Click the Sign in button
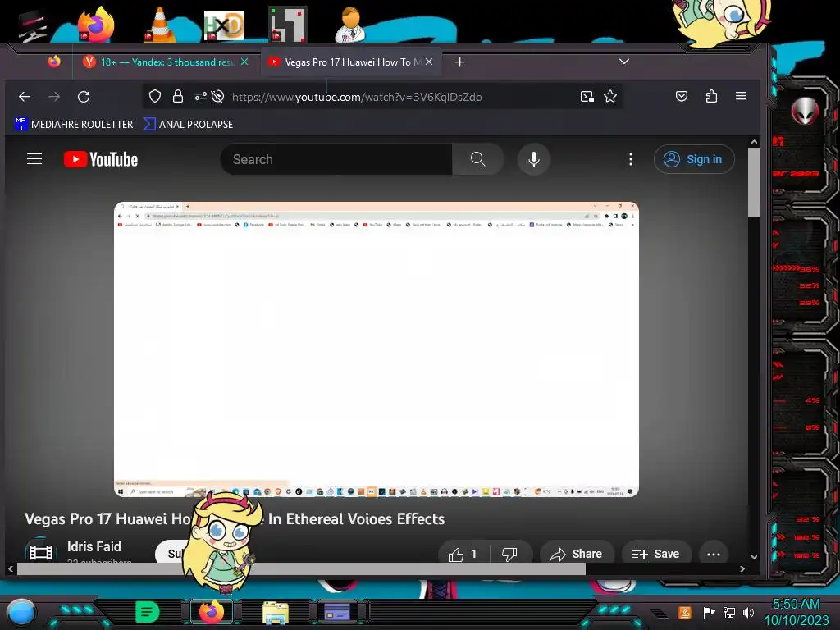The image size is (840, 630). tap(694, 159)
